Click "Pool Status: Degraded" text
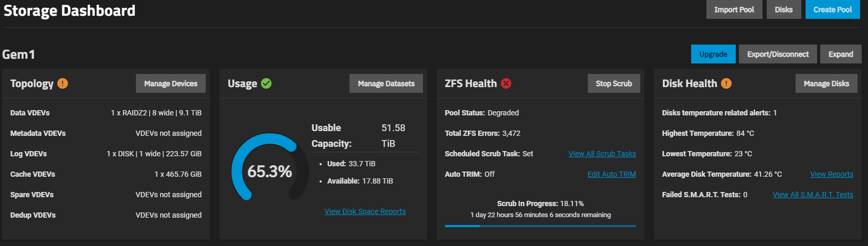The image size is (868, 246). pos(482,113)
